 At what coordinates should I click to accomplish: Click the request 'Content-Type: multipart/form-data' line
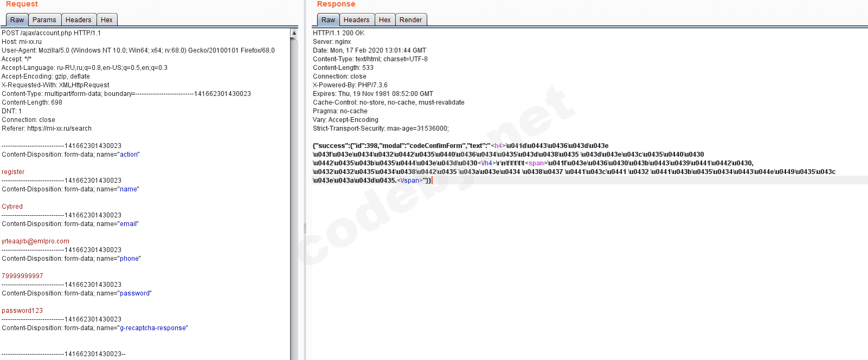click(x=126, y=94)
